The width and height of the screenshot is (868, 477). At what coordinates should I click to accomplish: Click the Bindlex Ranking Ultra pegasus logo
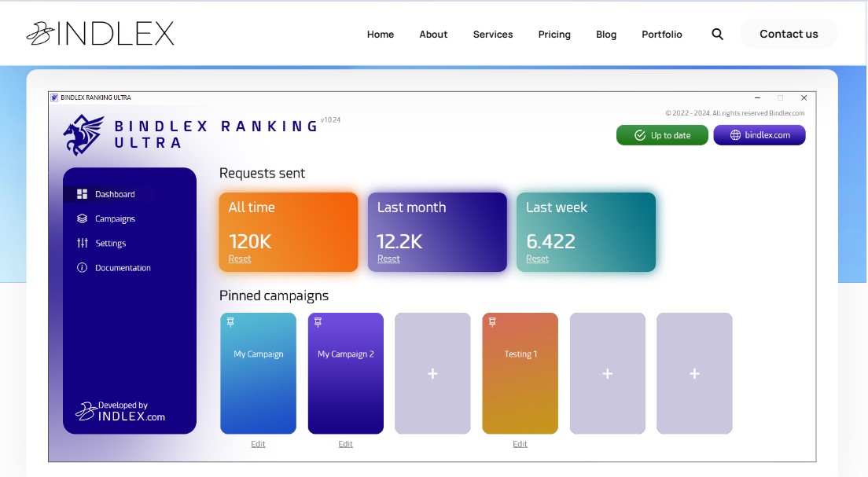pos(83,134)
